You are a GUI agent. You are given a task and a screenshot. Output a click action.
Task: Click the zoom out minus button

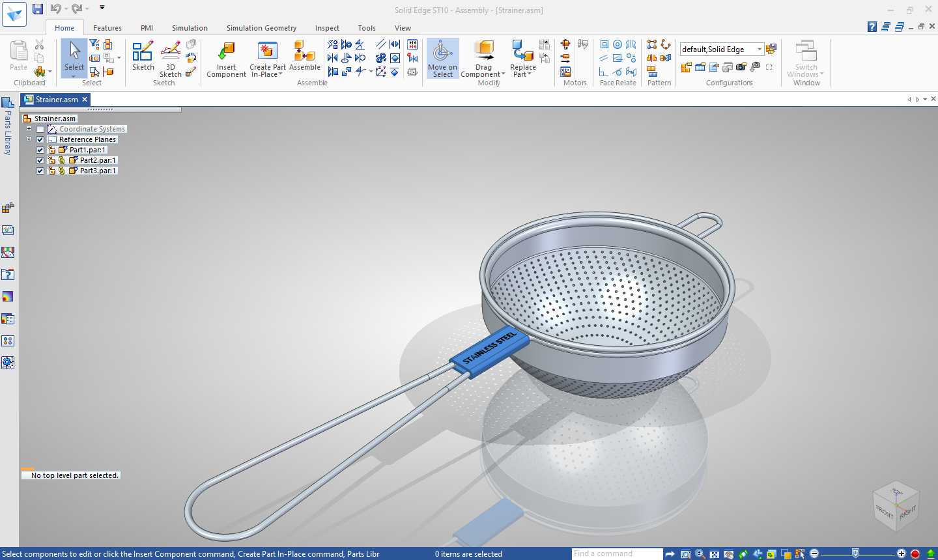pyautogui.click(x=814, y=554)
